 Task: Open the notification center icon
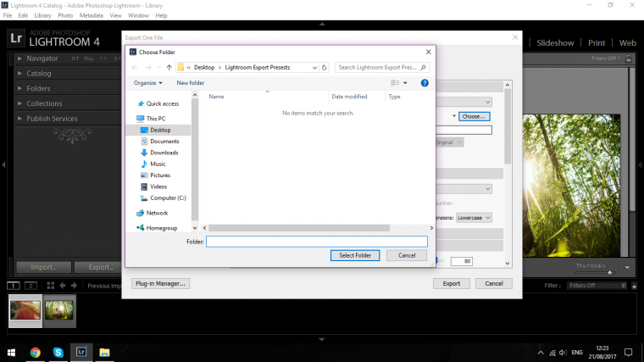629,353
